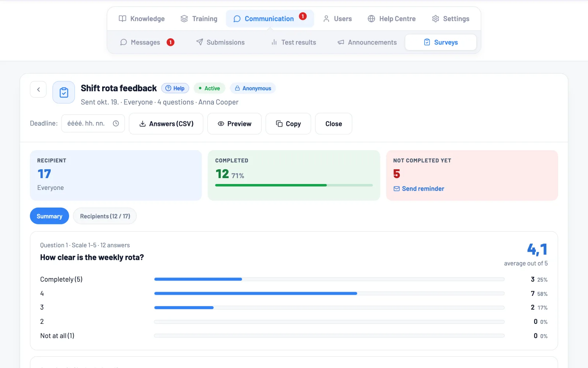This screenshot has height=368, width=588.
Task: Click the Help badge next to the survey title
Action: (175, 88)
